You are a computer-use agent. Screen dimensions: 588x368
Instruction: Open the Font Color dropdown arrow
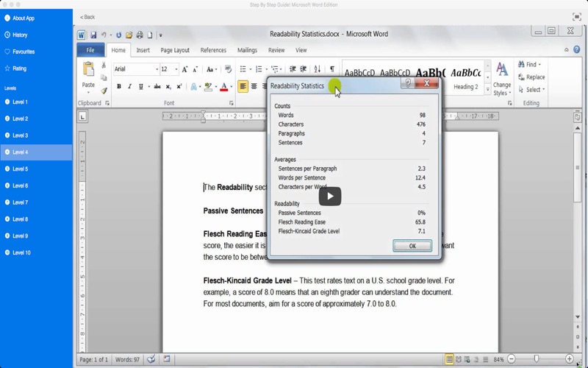232,87
